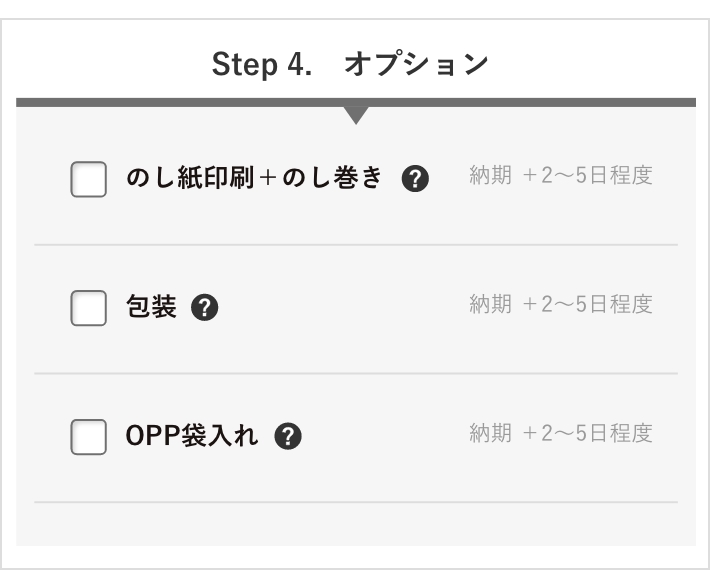Check the OPP袋入れ checkbox

click(89, 437)
